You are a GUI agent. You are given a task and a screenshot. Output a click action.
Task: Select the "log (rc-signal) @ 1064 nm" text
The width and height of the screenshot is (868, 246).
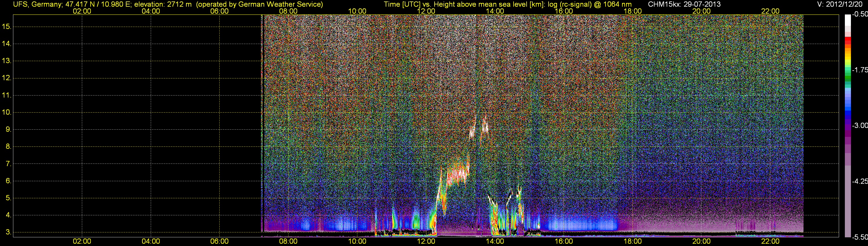[x=590, y=4]
